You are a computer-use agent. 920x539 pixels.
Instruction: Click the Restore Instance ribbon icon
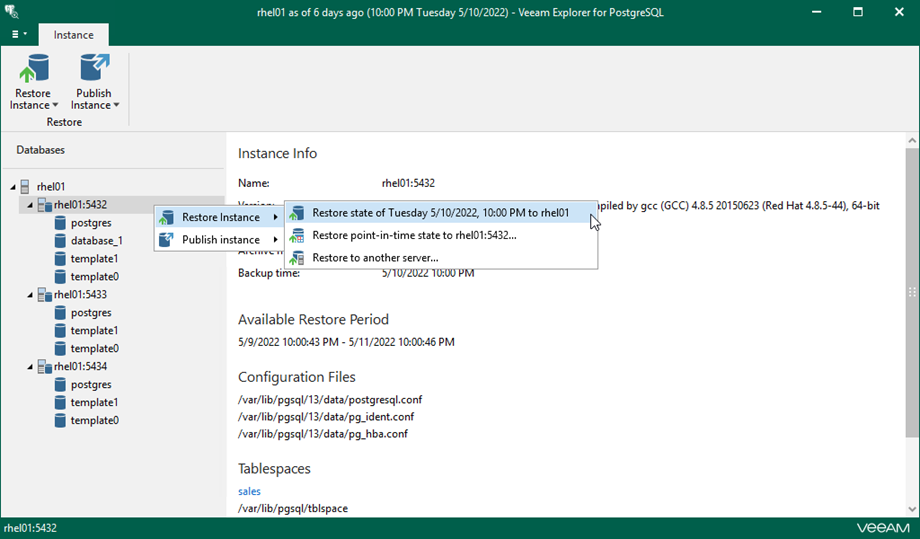[x=33, y=68]
